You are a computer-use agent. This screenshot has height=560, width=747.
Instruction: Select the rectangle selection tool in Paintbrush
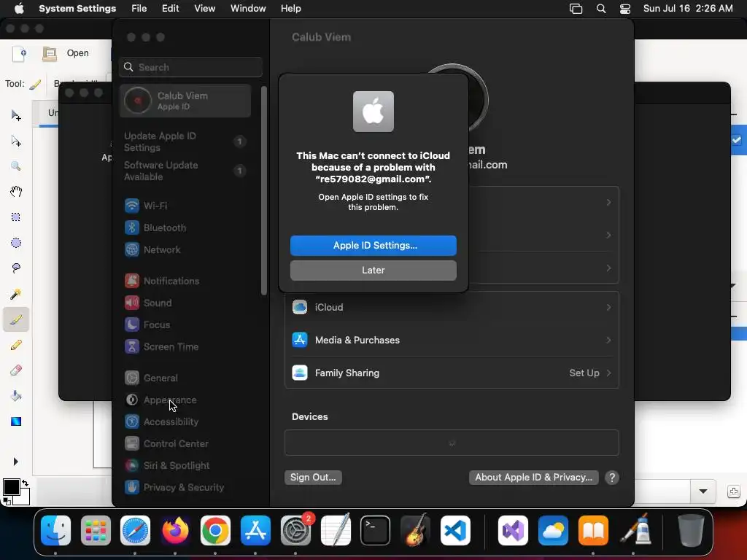tap(16, 217)
